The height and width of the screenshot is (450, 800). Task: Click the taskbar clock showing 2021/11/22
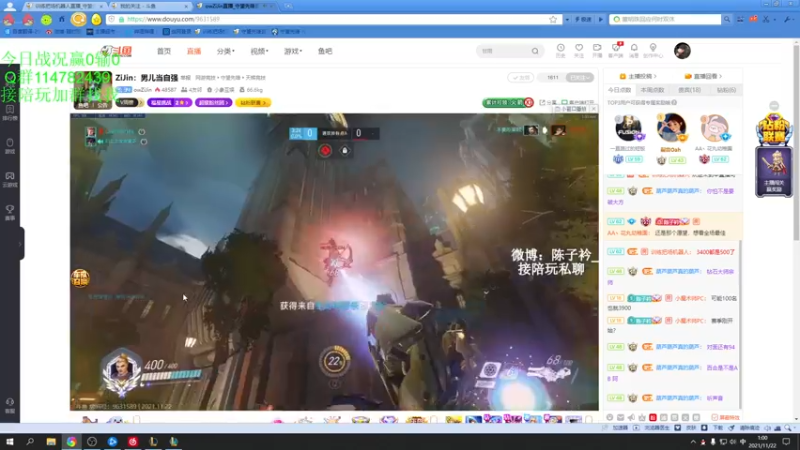point(762,442)
